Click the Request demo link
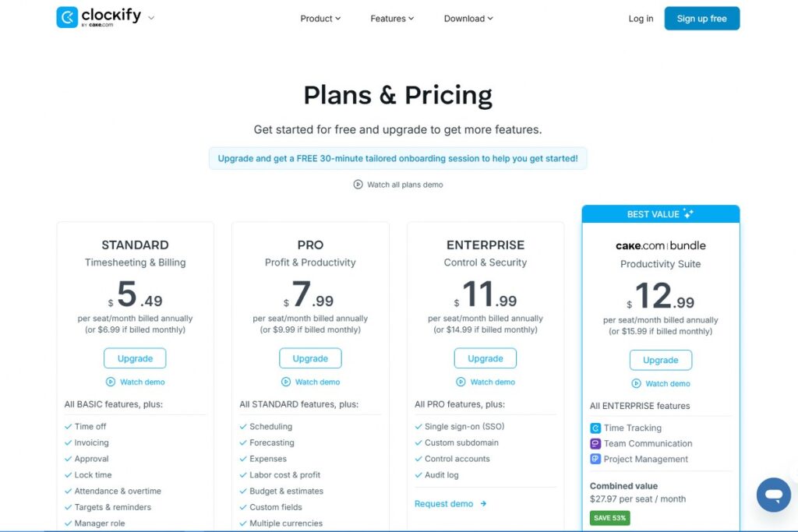 click(444, 504)
